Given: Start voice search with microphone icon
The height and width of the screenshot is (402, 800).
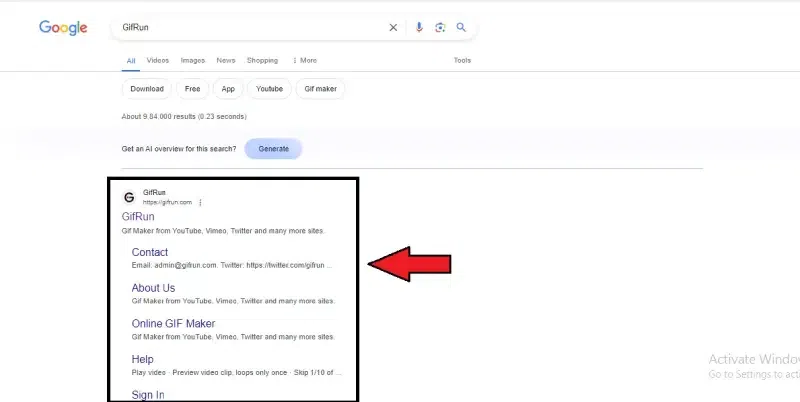Looking at the screenshot, I should [419, 28].
